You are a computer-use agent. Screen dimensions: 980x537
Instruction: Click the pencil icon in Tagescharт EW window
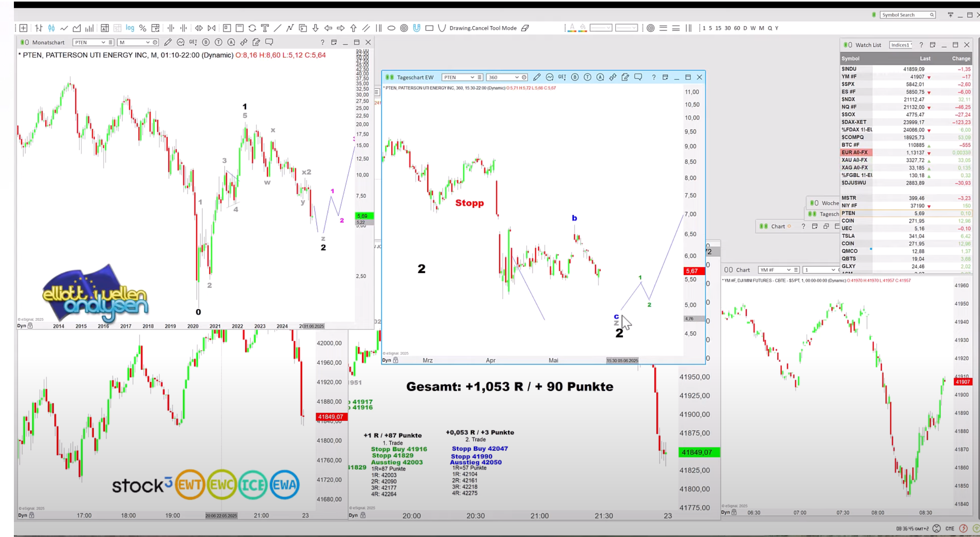point(537,77)
